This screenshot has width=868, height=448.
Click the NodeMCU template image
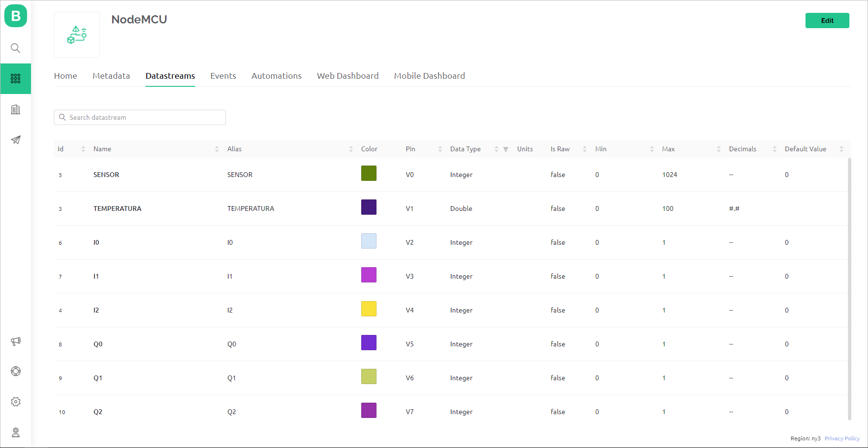77,35
